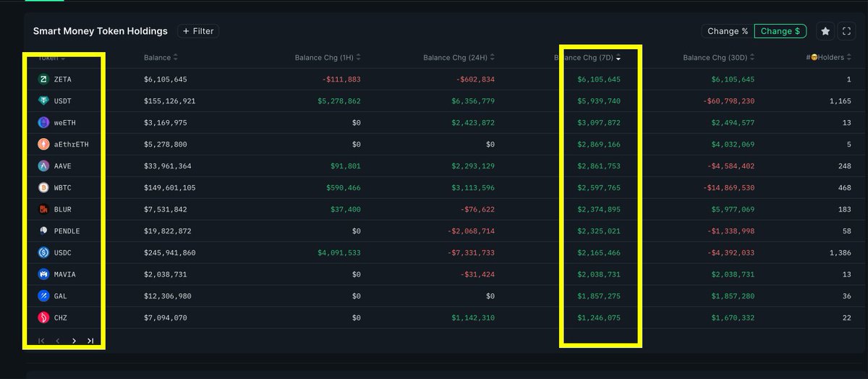Image resolution: width=868 pixels, height=379 pixels.
Task: Click the weETH token icon
Action: (43, 123)
